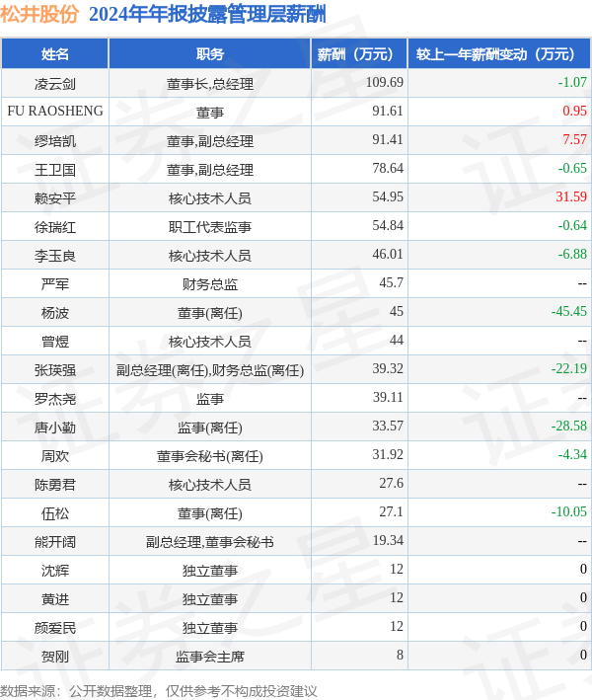Select the name 王卫国

[55, 170]
